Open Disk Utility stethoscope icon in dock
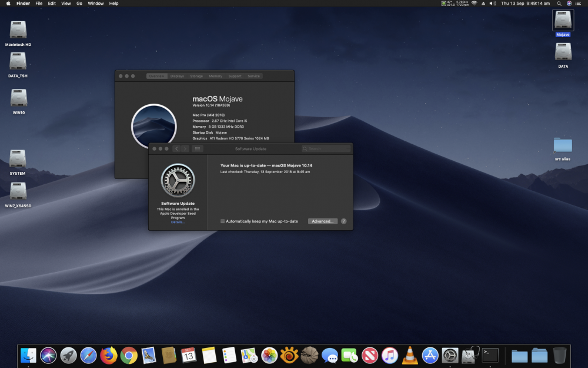The width and height of the screenshot is (588, 368). 470,355
